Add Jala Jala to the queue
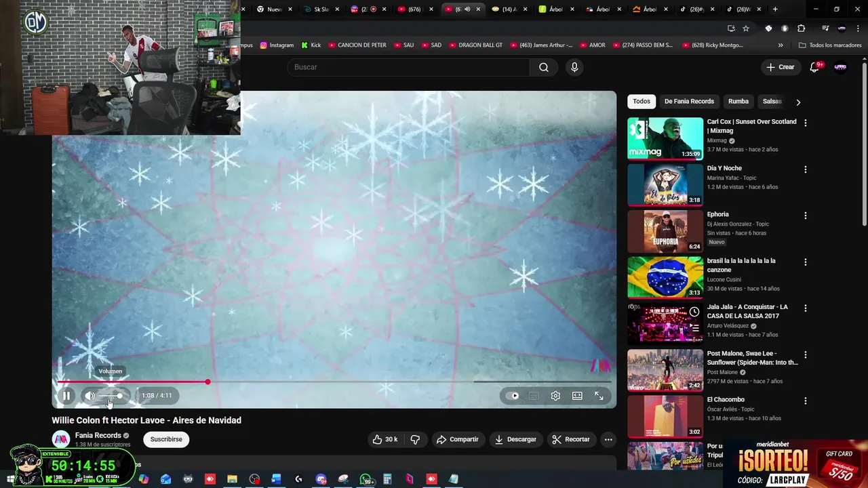Screen dimensions: 868x488 coord(694,327)
